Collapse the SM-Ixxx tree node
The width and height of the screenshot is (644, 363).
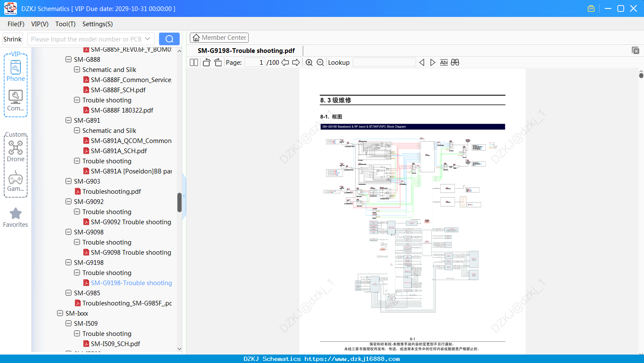[x=60, y=313]
